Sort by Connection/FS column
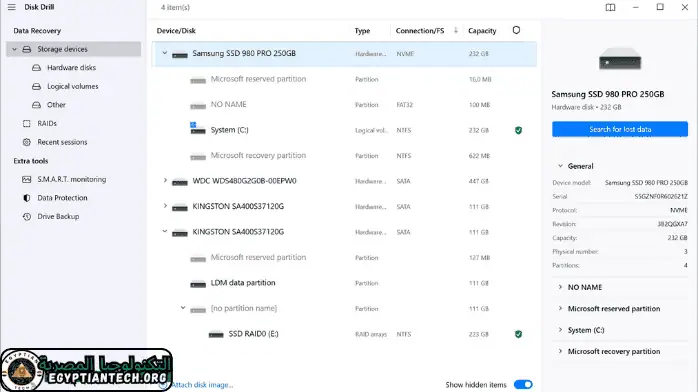The height and width of the screenshot is (392, 698). point(420,31)
